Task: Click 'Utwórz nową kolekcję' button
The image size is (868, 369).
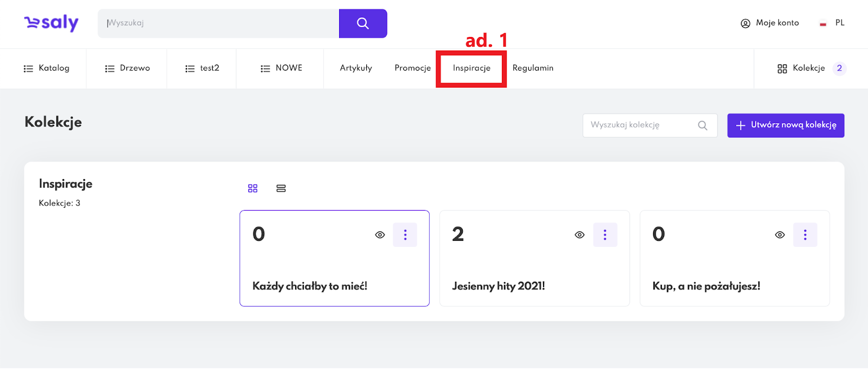Action: [786, 125]
